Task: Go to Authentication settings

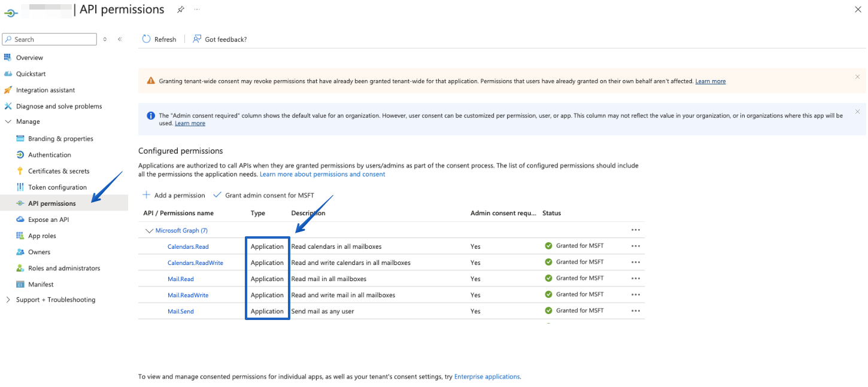Action: [50, 155]
